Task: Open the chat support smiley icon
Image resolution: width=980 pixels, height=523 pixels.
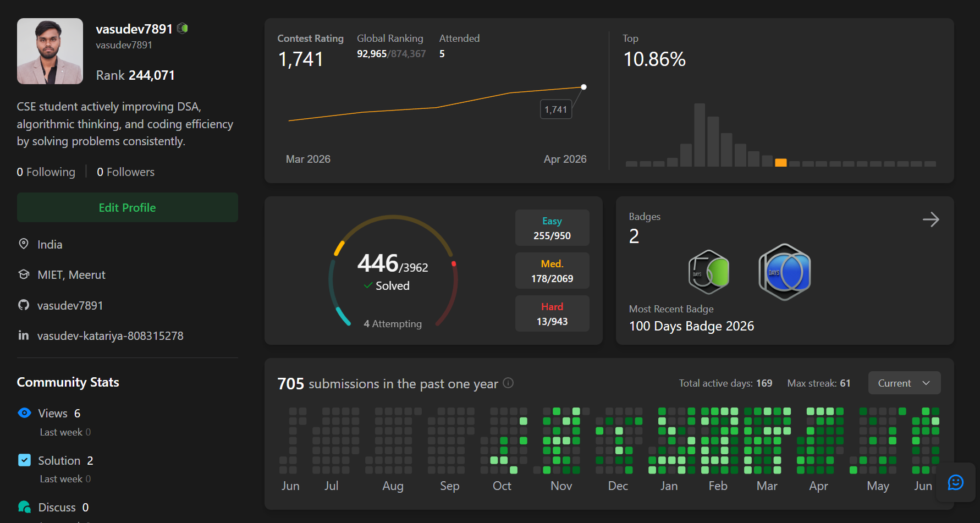Action: pos(956,482)
